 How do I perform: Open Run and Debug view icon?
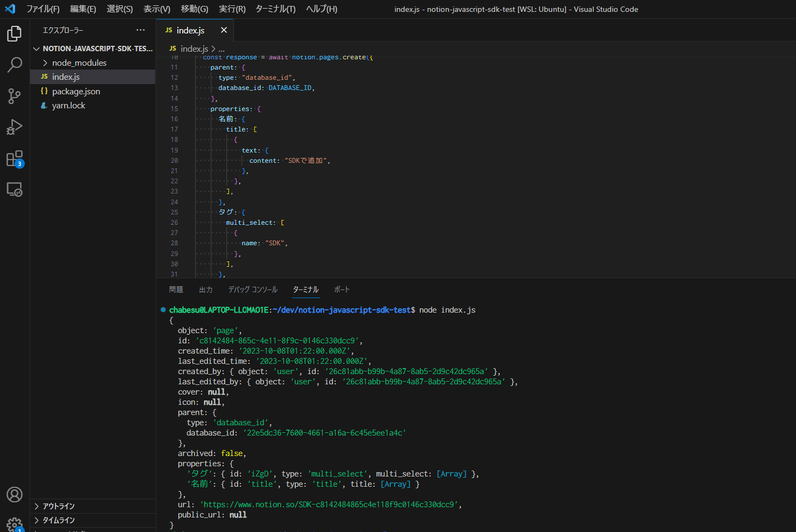point(15,127)
